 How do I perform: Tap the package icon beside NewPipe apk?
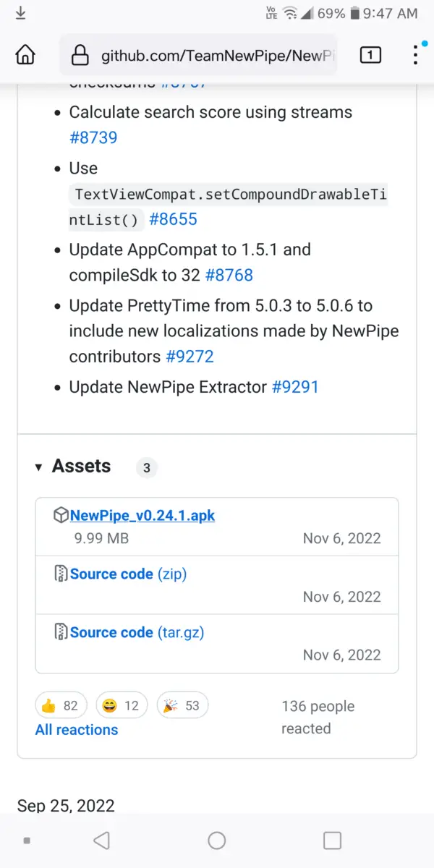point(61,516)
